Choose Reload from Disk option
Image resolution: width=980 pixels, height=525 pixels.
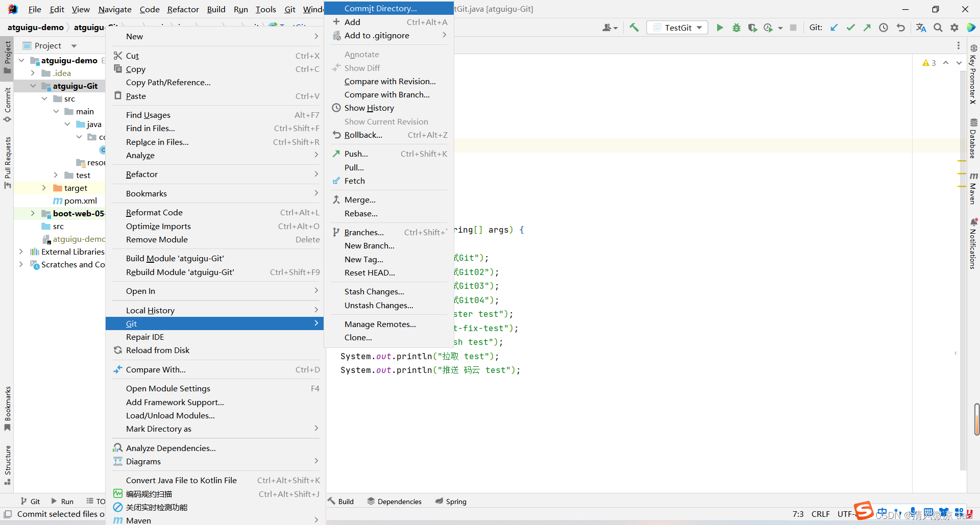[214, 351]
